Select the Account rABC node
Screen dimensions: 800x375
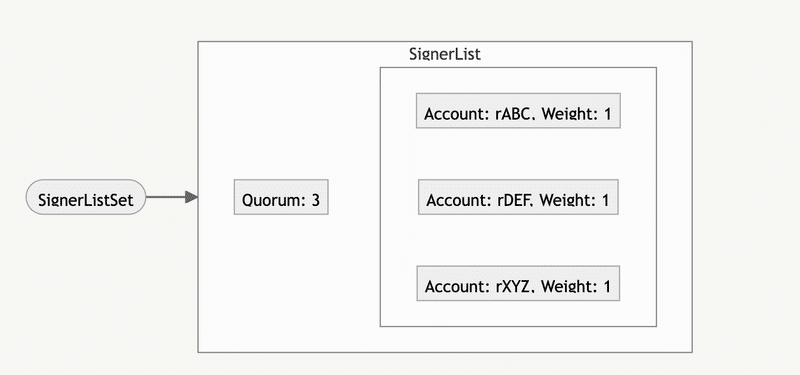pyautogui.click(x=518, y=110)
